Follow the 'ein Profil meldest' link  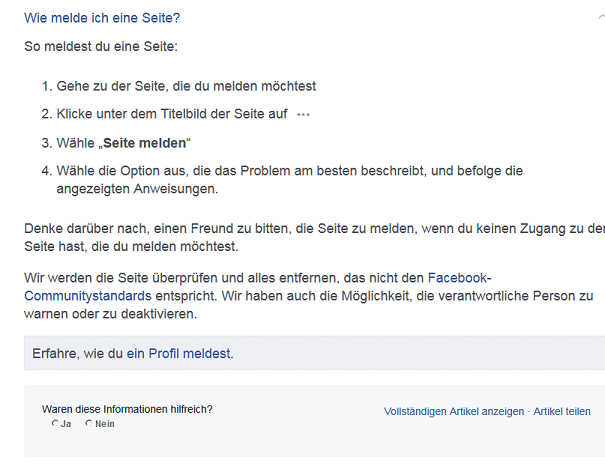180,354
